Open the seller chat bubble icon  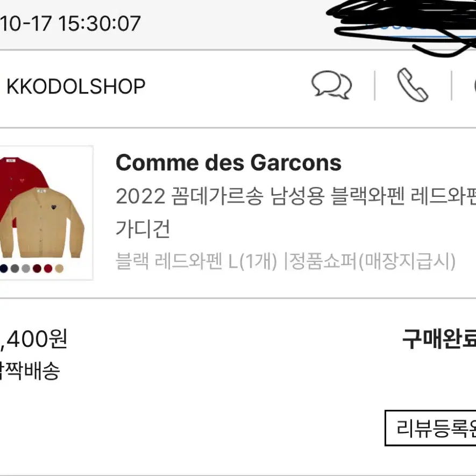pos(331,84)
